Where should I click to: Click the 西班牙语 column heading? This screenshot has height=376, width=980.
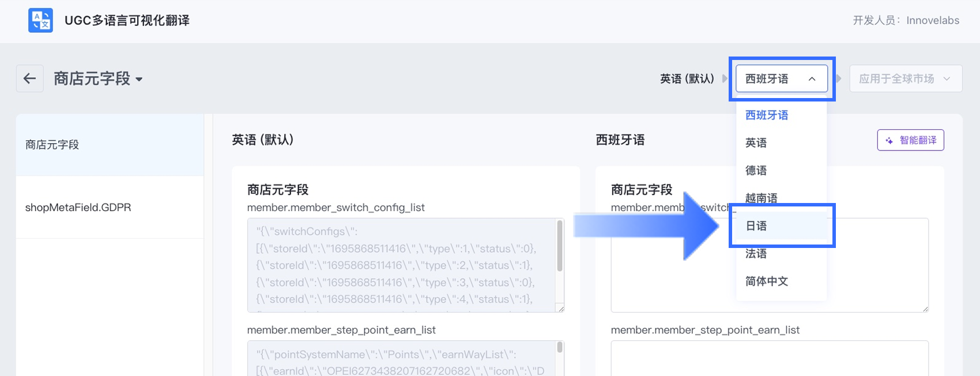click(x=620, y=140)
